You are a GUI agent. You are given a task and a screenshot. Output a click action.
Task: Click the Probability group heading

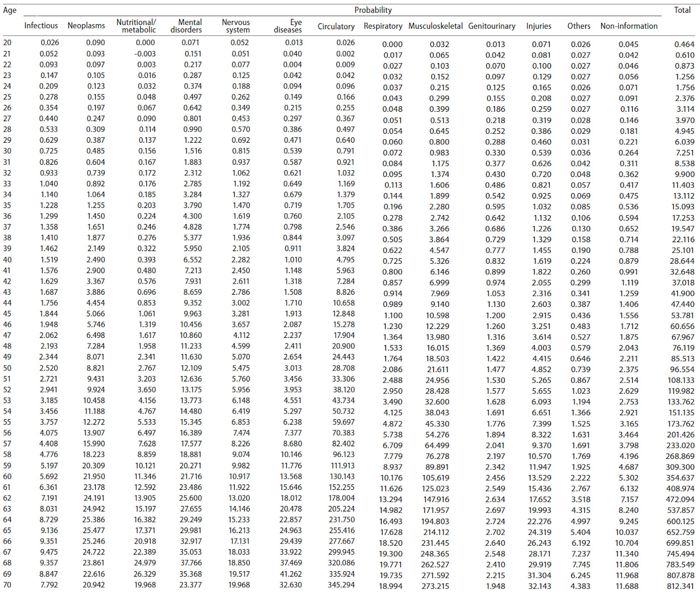pos(373,10)
